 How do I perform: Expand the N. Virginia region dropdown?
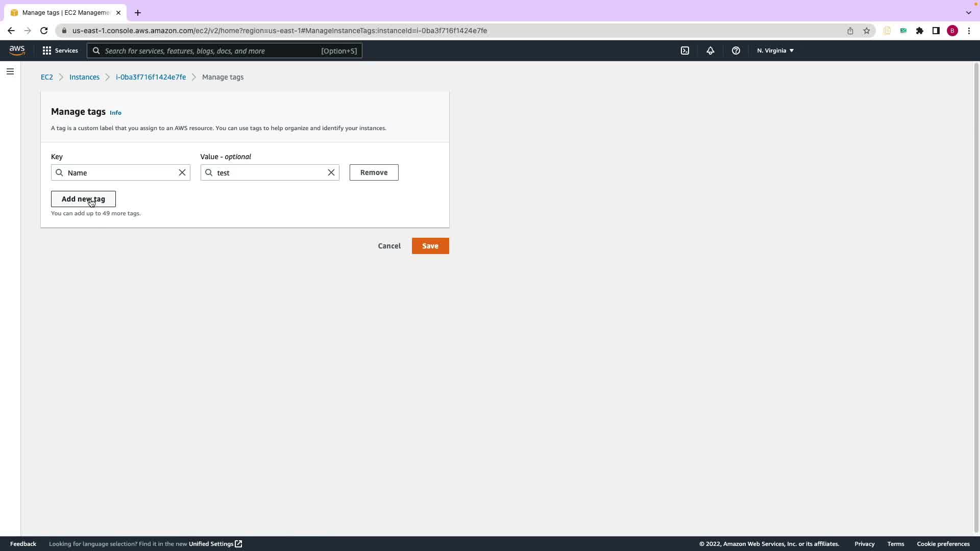point(775,51)
